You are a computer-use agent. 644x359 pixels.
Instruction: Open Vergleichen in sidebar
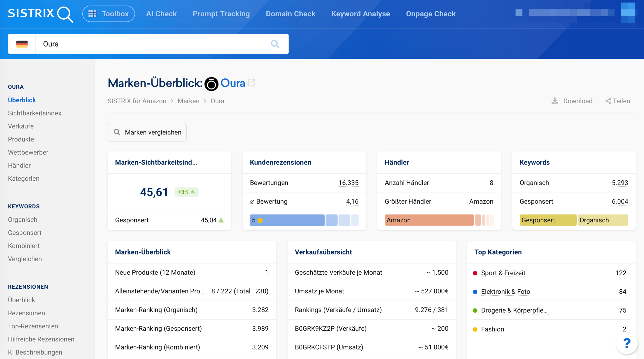click(x=25, y=259)
